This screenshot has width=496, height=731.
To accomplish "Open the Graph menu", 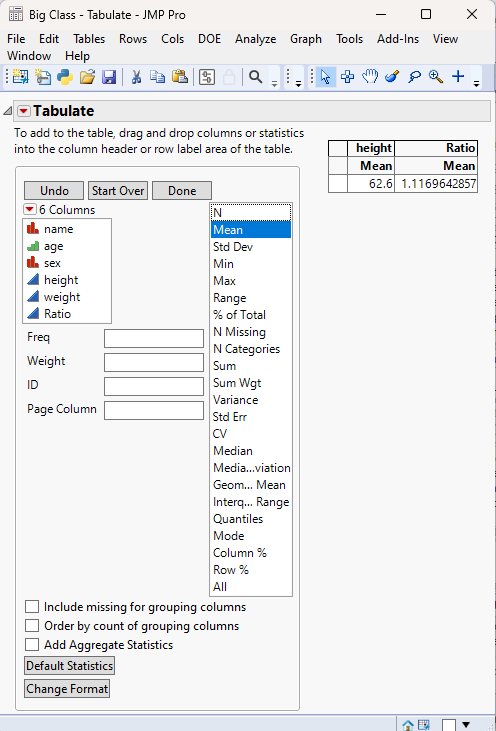I will click(306, 39).
